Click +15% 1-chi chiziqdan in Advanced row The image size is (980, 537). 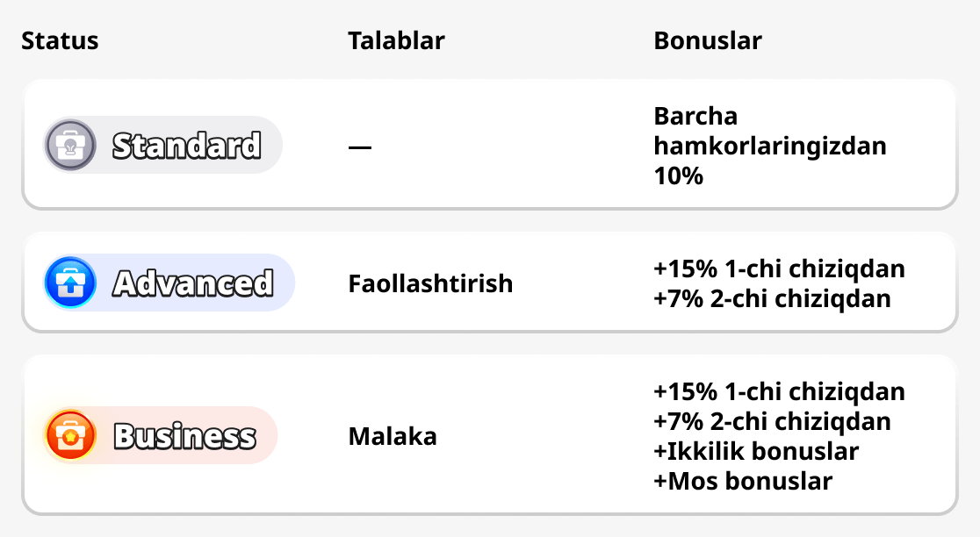coord(779,268)
